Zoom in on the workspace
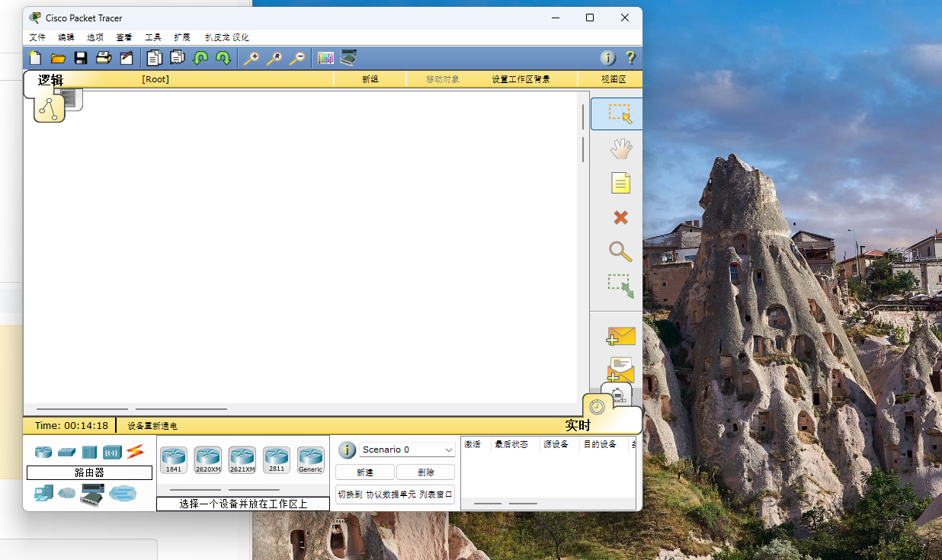 pyautogui.click(x=251, y=58)
